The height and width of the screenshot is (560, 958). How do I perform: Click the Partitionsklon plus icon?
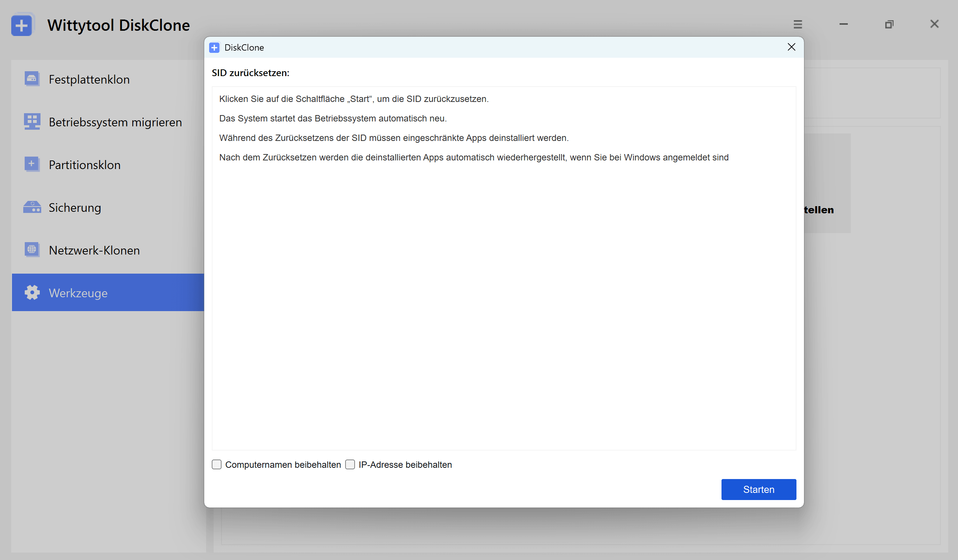pos(32,164)
